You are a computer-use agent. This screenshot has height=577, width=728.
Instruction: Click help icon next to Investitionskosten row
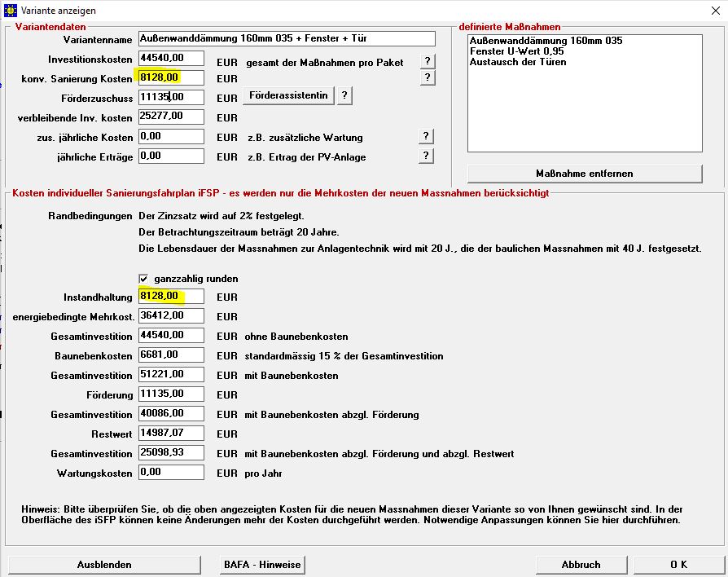click(427, 61)
